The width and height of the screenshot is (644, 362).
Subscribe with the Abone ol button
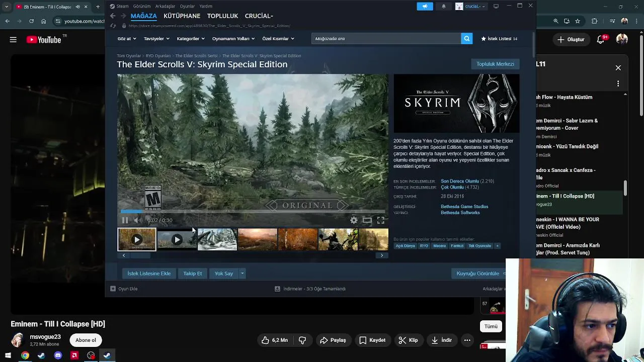coord(86,340)
